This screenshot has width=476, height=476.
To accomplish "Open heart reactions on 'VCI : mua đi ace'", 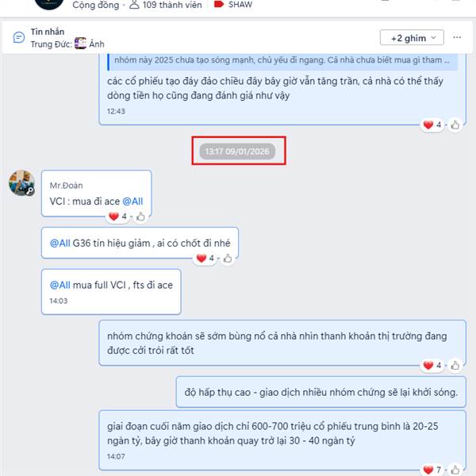I will pyautogui.click(x=117, y=217).
